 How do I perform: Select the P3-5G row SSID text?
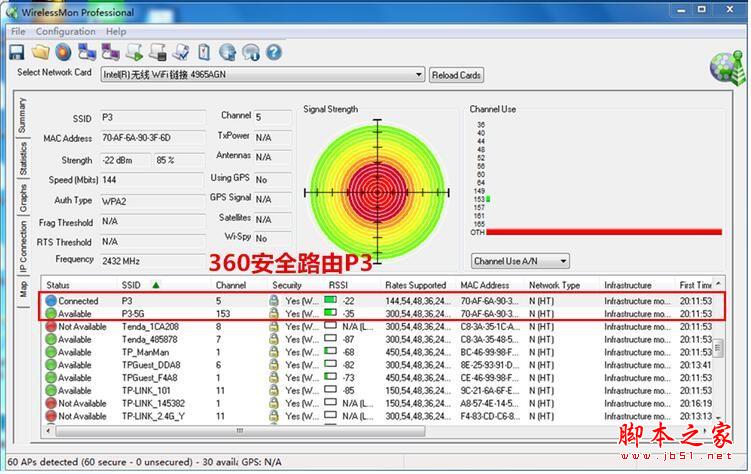(x=133, y=314)
